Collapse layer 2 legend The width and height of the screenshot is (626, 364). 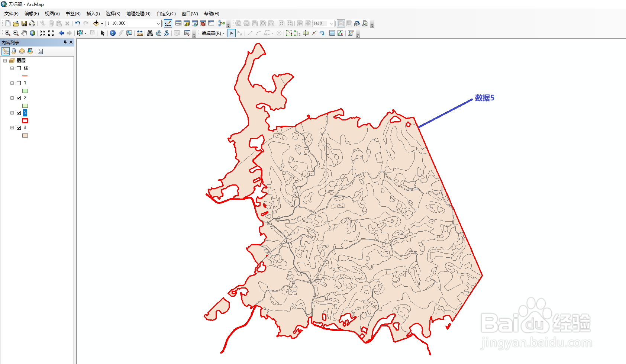point(12,98)
